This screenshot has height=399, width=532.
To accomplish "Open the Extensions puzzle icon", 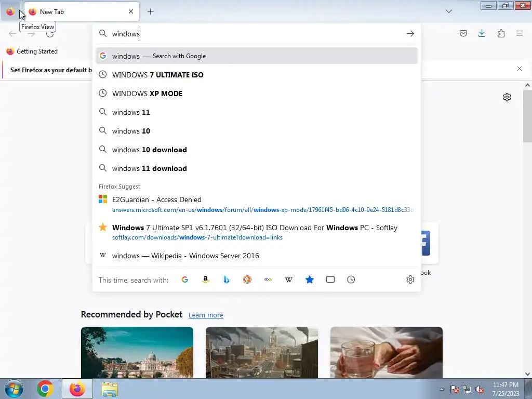I will pyautogui.click(x=501, y=33).
